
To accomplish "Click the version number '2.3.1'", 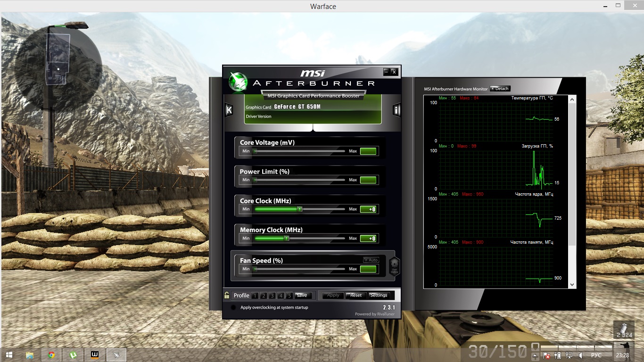I will pyautogui.click(x=389, y=307).
